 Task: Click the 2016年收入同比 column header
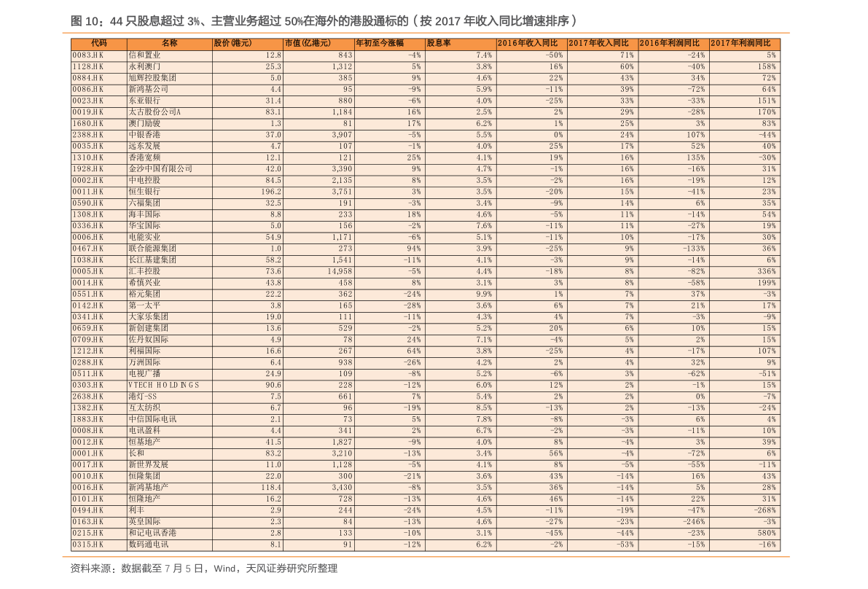(528, 43)
